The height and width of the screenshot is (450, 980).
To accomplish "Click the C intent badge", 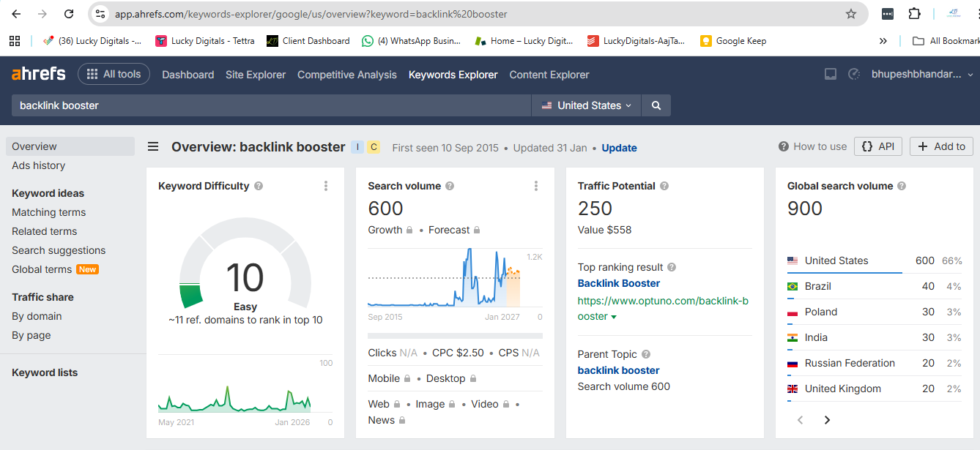I will 374,147.
